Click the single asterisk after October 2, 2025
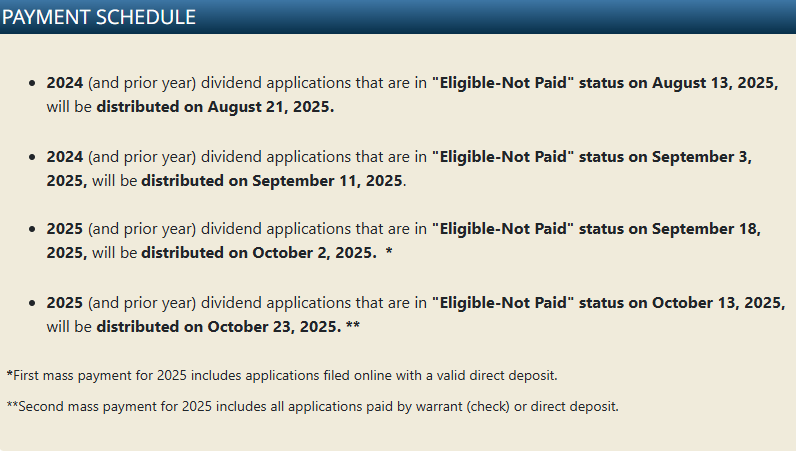Viewport: 796px width, 451px height. pos(389,251)
